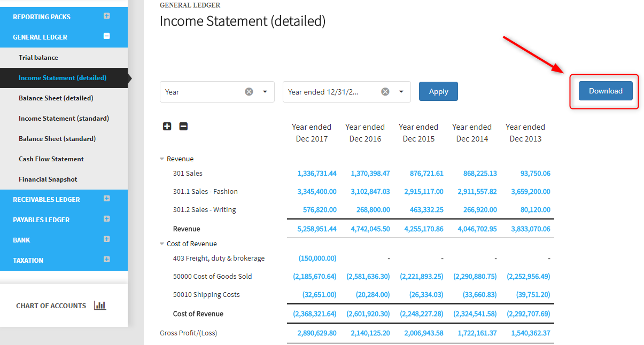The image size is (644, 345).
Task: Open Gross Profit value 2,890,629.80
Action: tap(317, 333)
